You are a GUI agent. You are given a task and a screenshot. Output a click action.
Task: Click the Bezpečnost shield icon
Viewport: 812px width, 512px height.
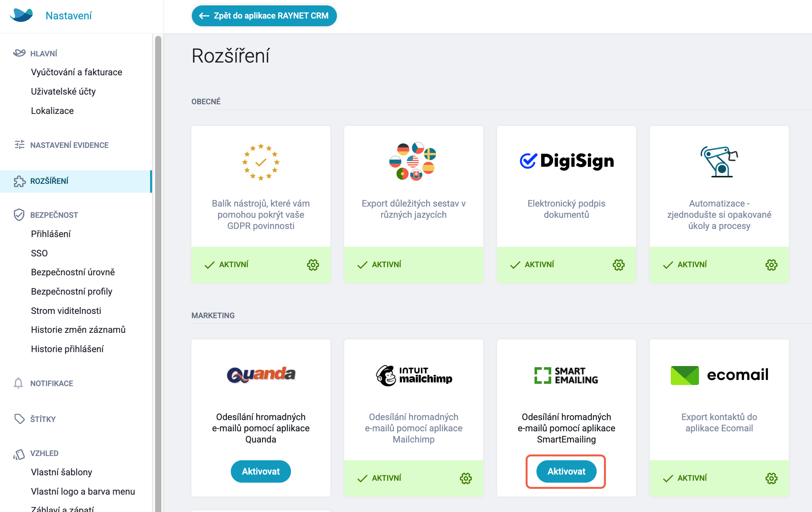(19, 215)
